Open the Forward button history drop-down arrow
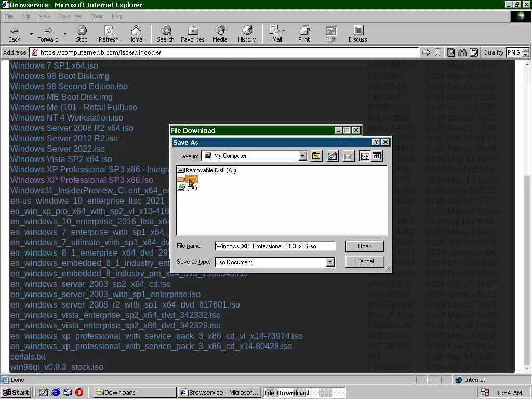Image resolution: width=532 pixels, height=399 pixels. pyautogui.click(x=65, y=34)
